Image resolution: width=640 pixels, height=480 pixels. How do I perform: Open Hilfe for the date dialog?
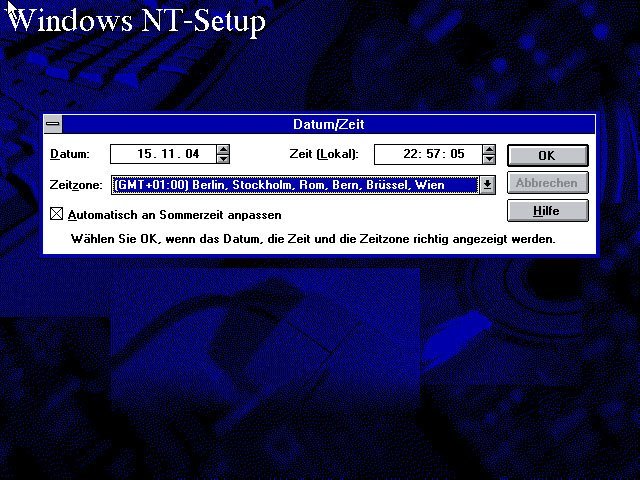pyautogui.click(x=547, y=211)
